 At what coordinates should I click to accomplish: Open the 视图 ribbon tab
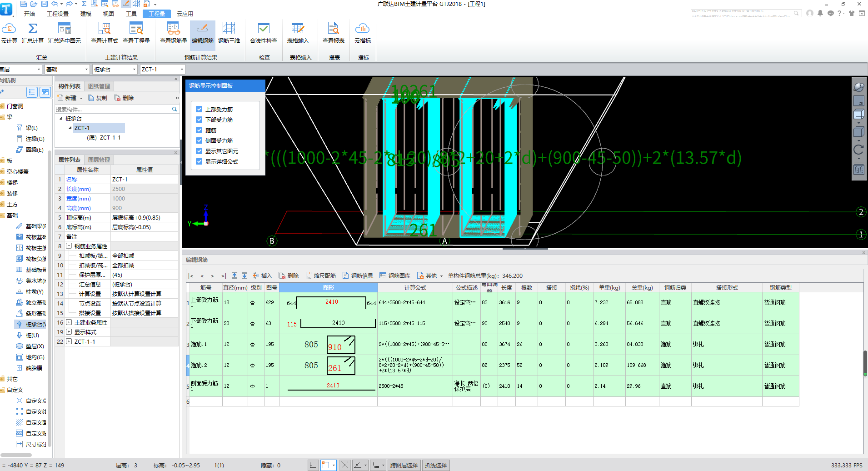(x=109, y=14)
